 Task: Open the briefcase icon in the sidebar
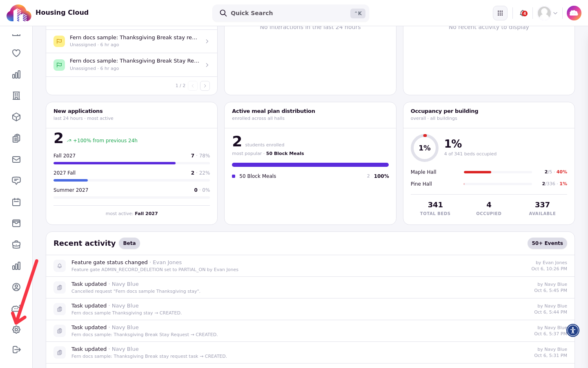click(x=16, y=245)
